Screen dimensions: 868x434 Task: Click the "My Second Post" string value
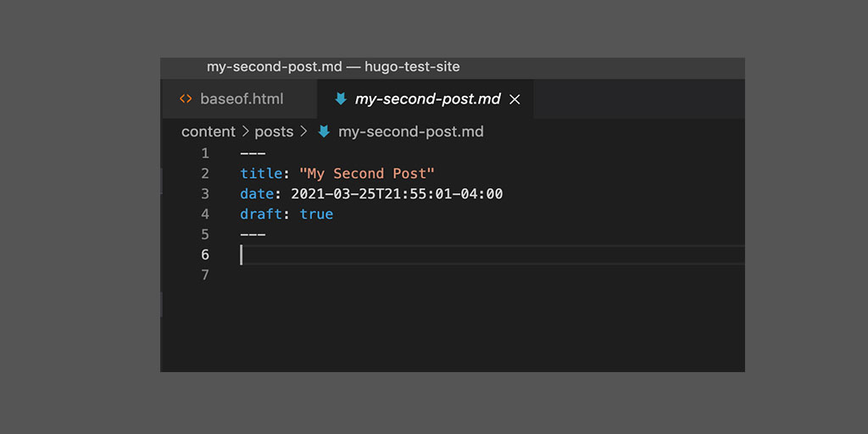(x=366, y=174)
